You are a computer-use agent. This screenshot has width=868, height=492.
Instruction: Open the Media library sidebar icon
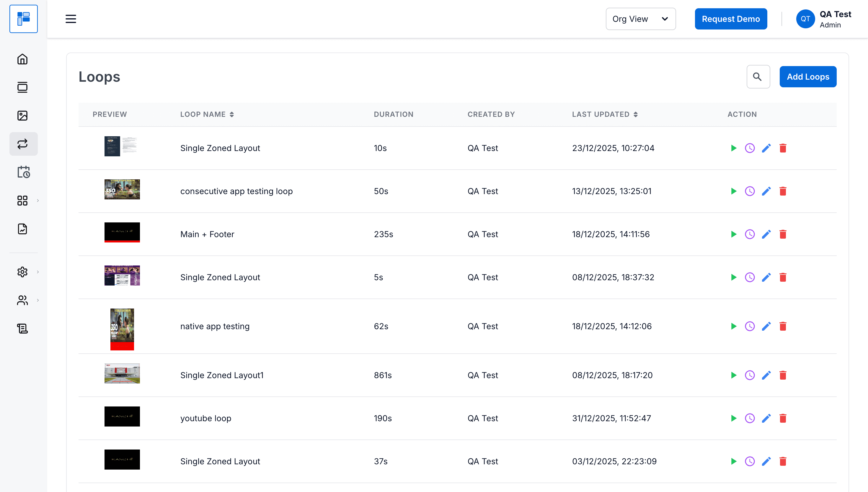[x=22, y=116]
